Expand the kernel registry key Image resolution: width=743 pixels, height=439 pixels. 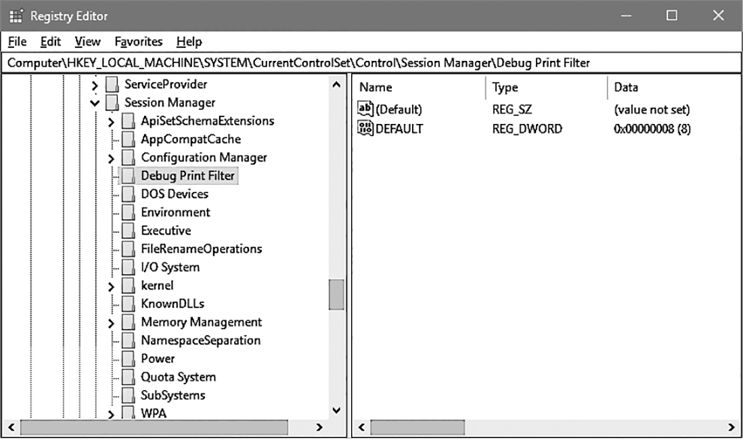coord(111,286)
